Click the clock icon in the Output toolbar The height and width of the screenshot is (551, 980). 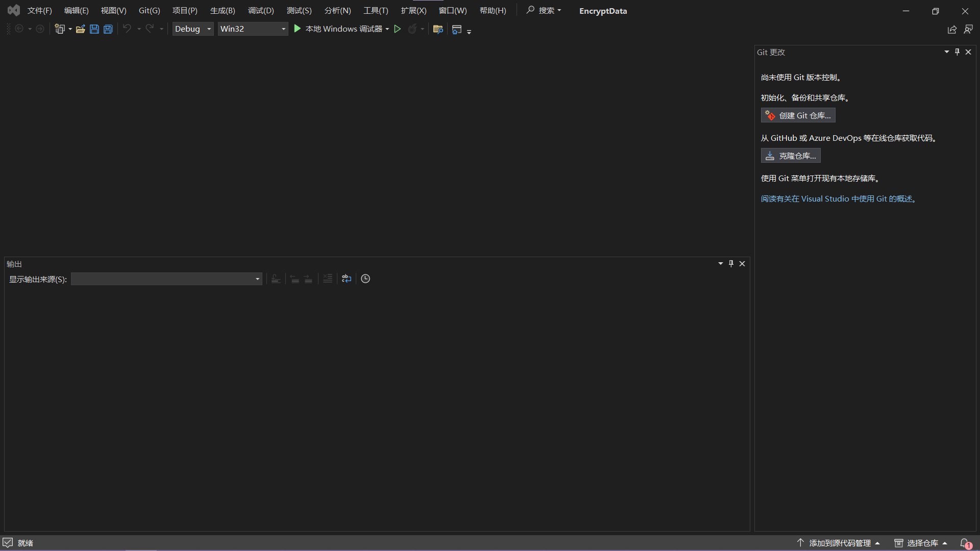[365, 279]
